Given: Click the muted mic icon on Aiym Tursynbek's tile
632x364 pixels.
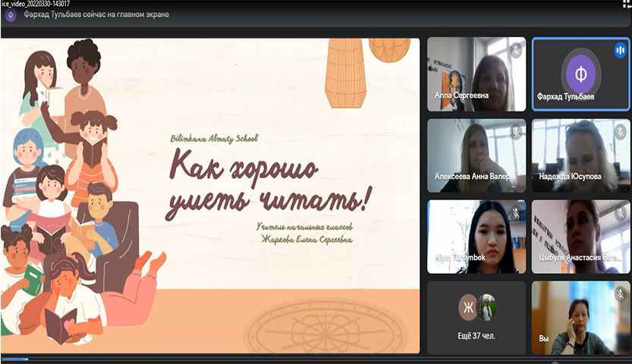Looking at the screenshot, I should pyautogui.click(x=515, y=212).
